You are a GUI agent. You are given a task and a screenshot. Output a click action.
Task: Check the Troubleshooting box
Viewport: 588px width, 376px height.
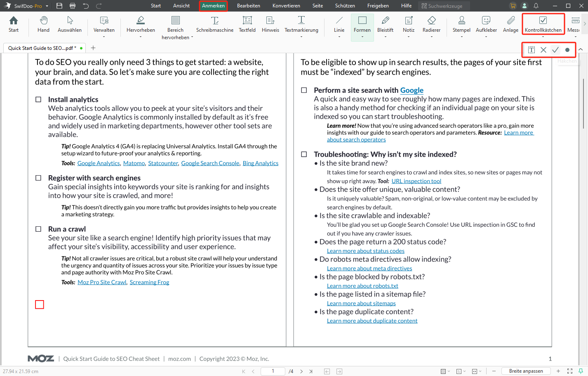tap(304, 154)
